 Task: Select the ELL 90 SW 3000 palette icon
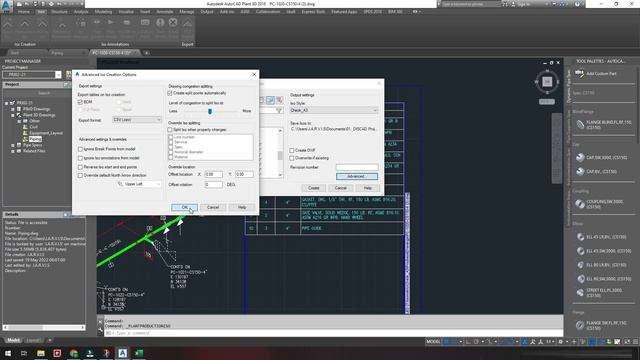coord(580,279)
